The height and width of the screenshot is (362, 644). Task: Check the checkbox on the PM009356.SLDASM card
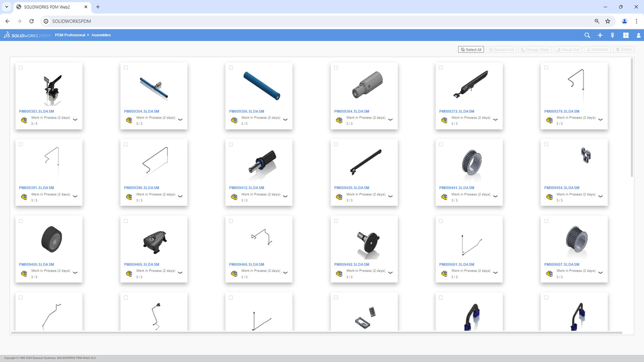[x=230, y=67]
